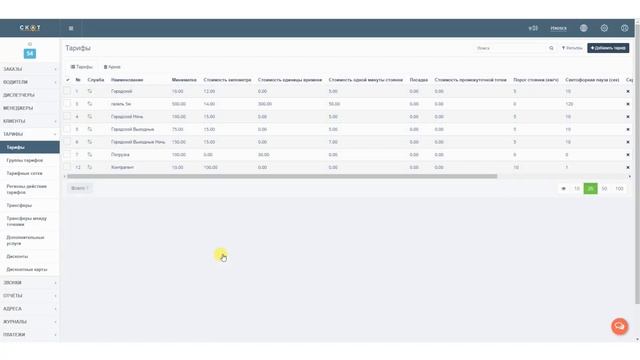Click the search magnifier icon
This screenshot has width=640, height=360.
[551, 48]
